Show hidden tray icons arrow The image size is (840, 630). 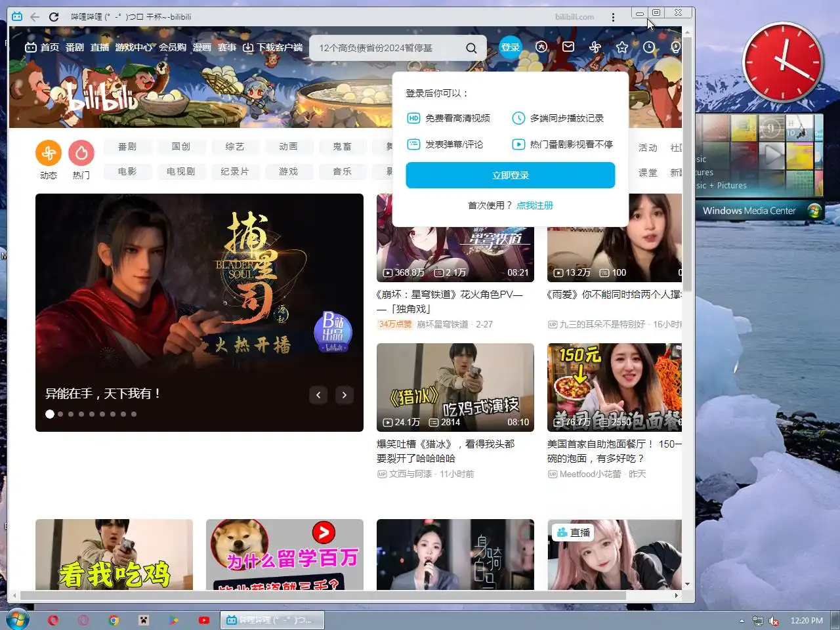[742, 621]
